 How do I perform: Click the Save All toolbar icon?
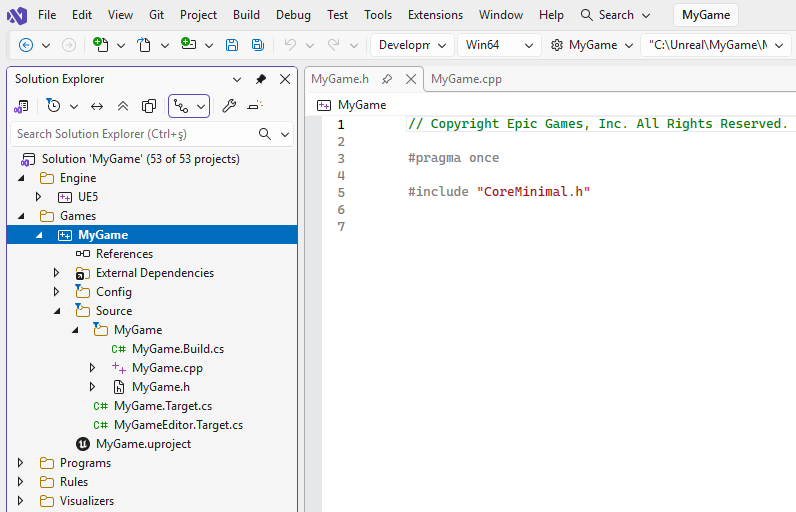pos(258,45)
